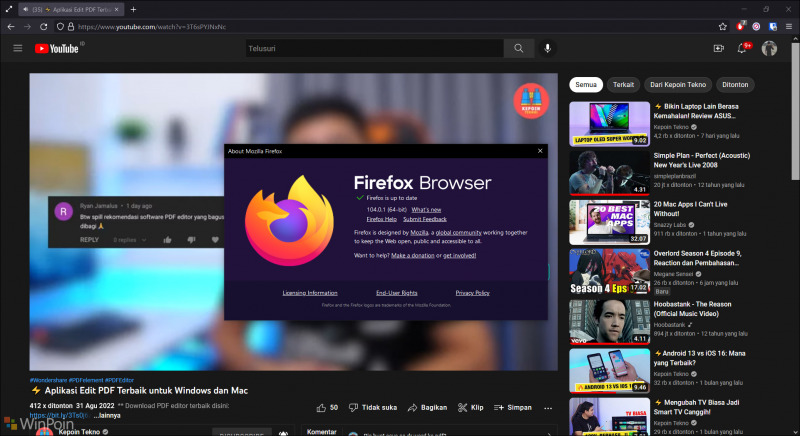
Task: Open Licensing Information link
Action: pyautogui.click(x=310, y=293)
